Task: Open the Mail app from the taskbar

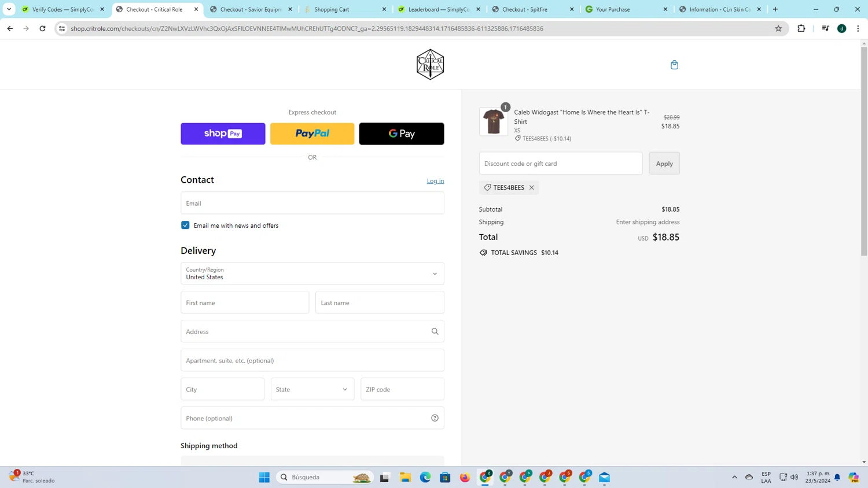Action: pos(605,477)
